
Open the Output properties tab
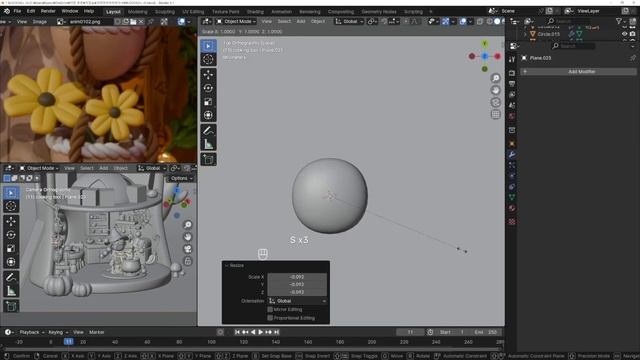pyautogui.click(x=512, y=84)
